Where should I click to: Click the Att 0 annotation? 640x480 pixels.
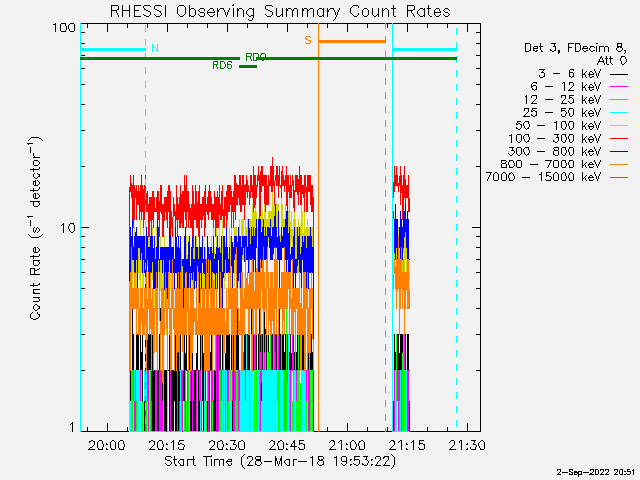coord(612,61)
